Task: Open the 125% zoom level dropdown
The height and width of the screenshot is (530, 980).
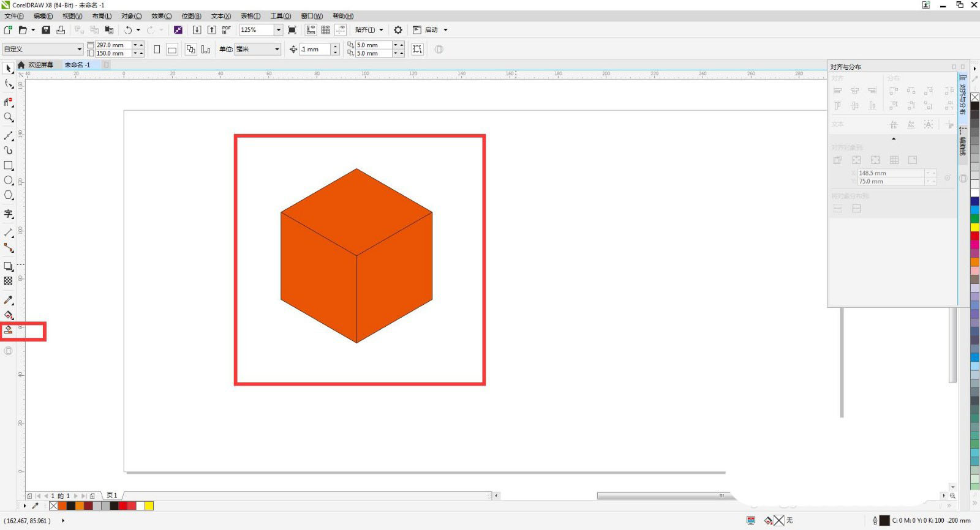Action: [278, 30]
